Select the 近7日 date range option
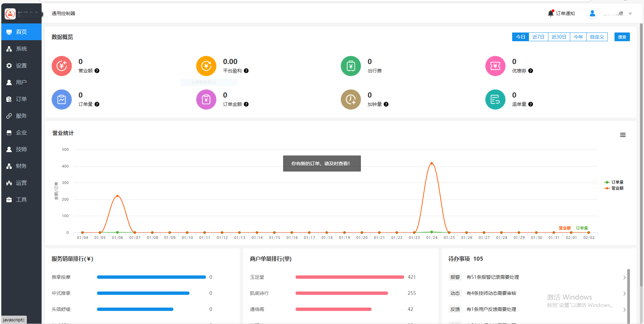This screenshot has height=324, width=644. pyautogui.click(x=538, y=37)
